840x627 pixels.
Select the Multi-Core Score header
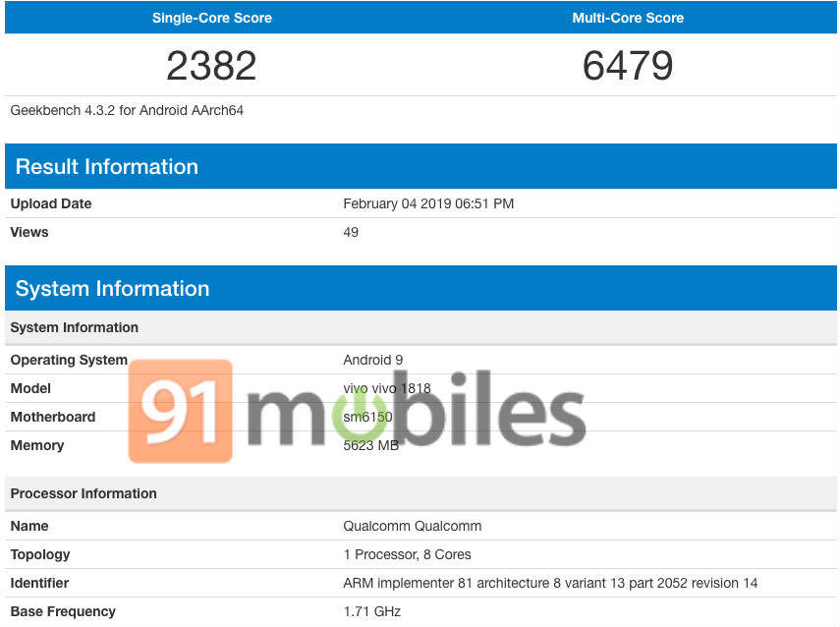[x=628, y=17]
